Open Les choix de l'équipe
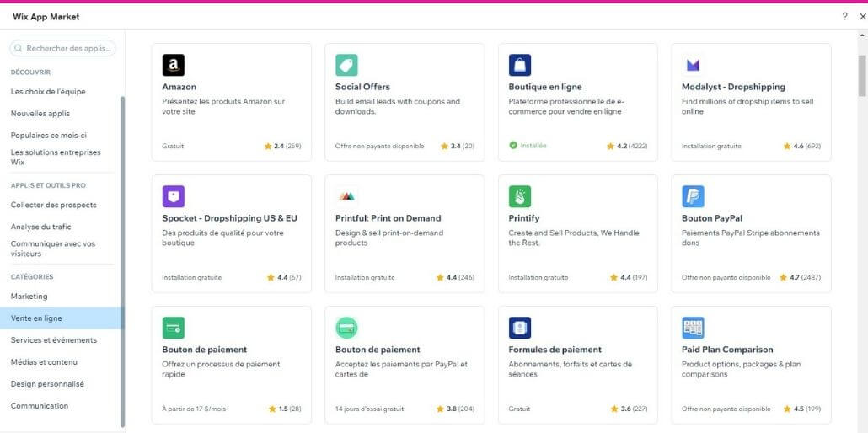 pyautogui.click(x=48, y=91)
